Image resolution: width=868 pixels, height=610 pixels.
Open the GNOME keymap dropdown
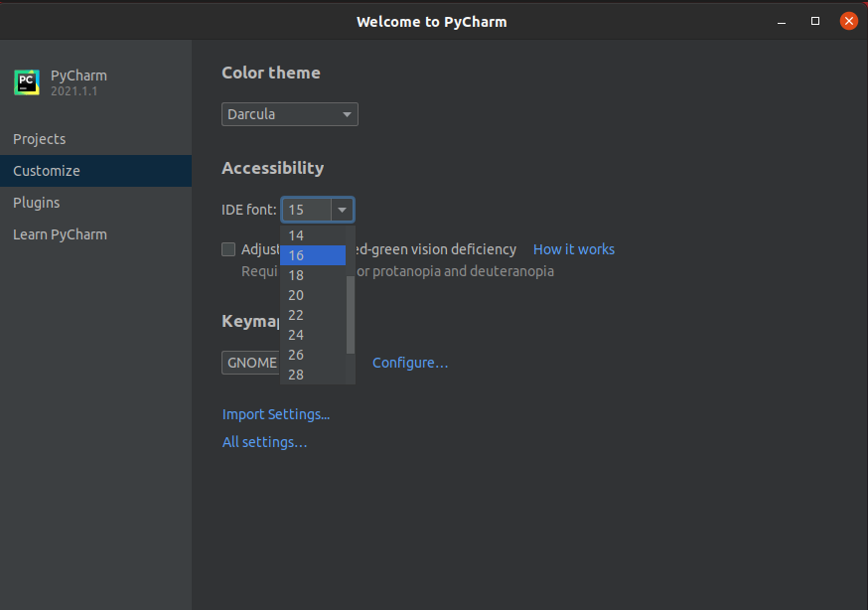click(x=251, y=363)
